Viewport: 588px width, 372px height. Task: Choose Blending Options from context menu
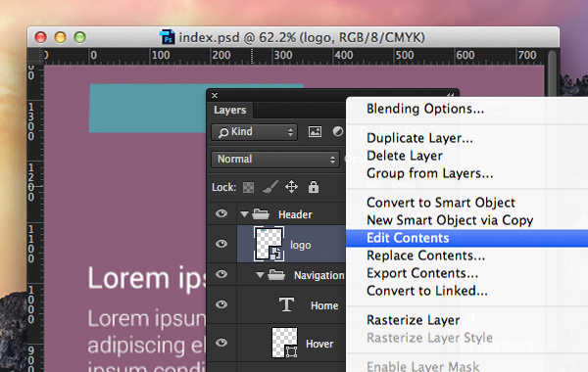coord(425,109)
